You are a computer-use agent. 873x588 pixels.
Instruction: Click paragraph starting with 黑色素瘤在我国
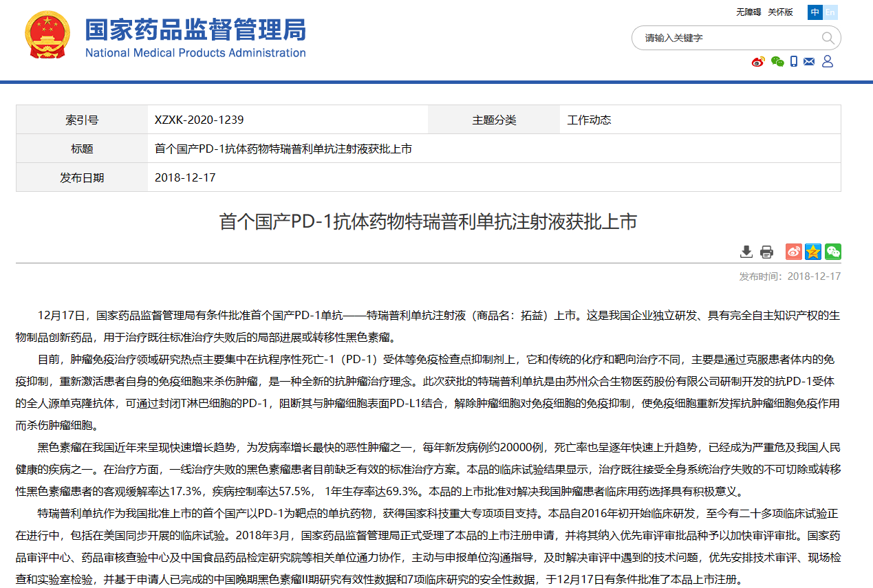tap(428, 469)
